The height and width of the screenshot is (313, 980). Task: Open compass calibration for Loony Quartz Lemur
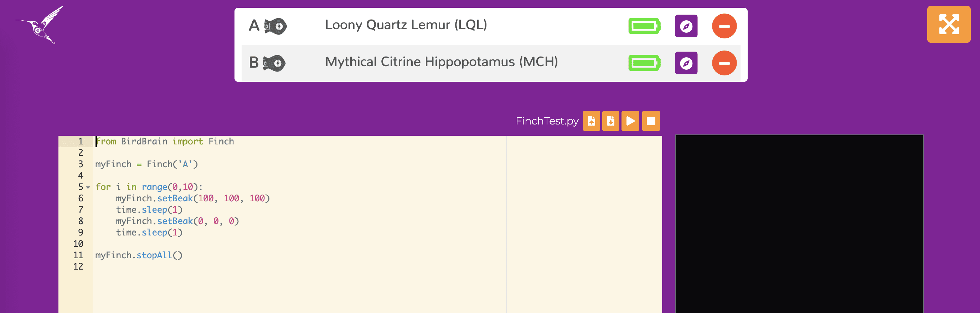coord(686,26)
